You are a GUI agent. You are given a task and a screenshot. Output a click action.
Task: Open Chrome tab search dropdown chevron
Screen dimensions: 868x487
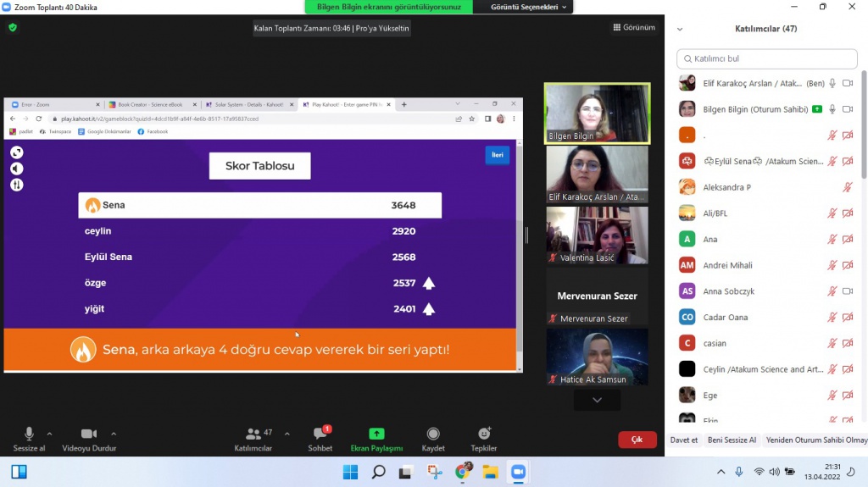[x=457, y=104]
